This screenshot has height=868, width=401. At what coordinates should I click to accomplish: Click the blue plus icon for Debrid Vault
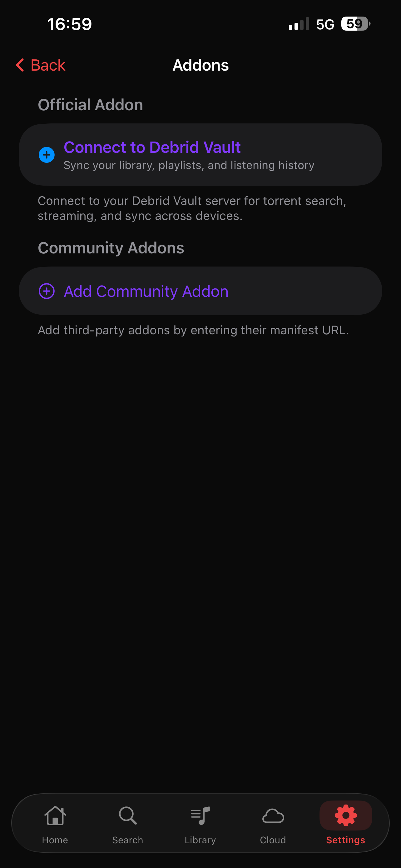coord(47,155)
